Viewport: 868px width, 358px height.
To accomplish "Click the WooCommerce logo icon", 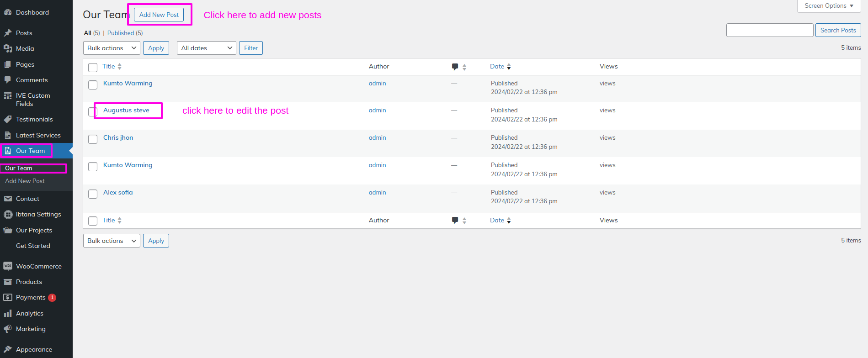I will [8, 266].
